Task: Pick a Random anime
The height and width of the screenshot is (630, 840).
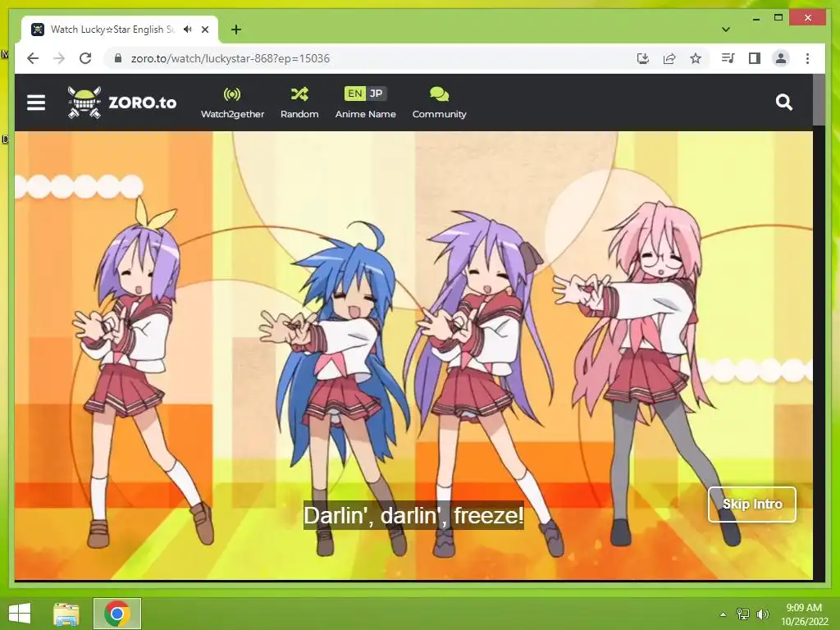Action: pos(299,103)
